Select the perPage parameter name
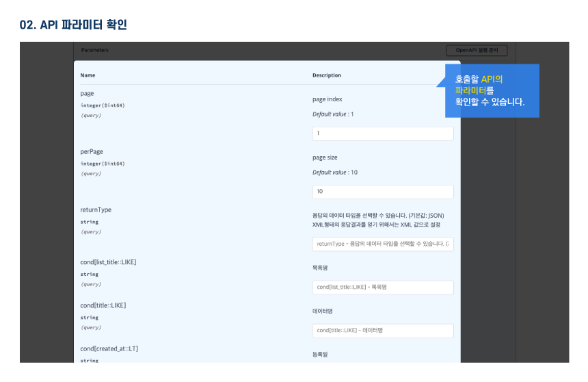Viewport: 588px width, 382px height. 92,151
